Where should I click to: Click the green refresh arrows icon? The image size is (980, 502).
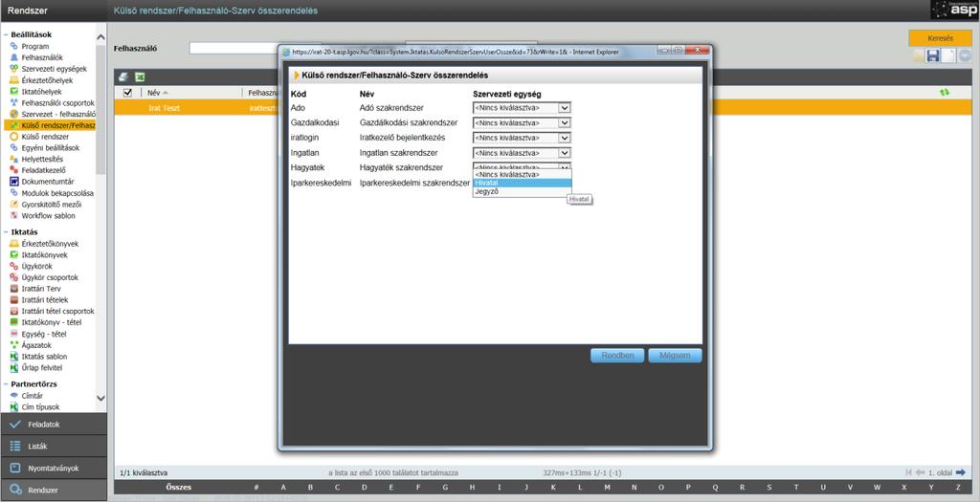(945, 92)
